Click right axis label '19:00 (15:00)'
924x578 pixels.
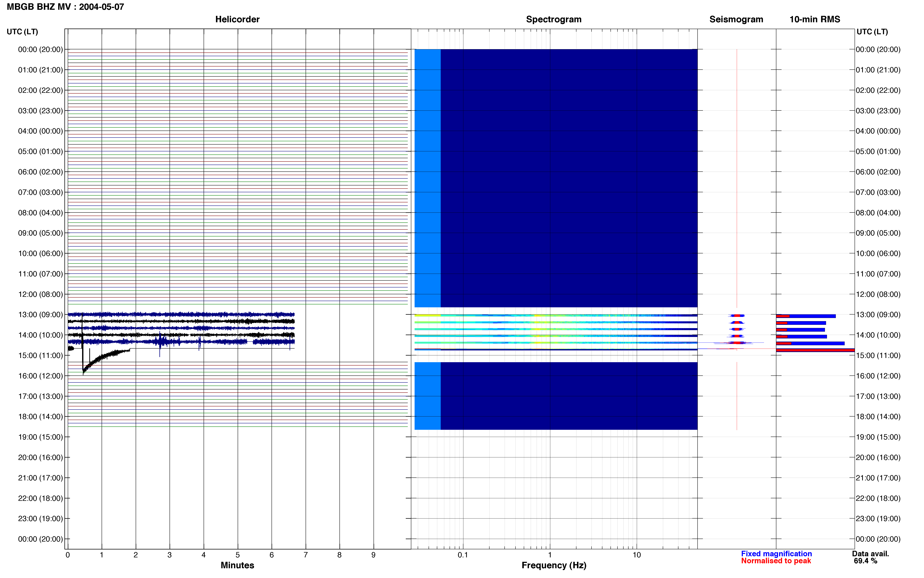click(878, 437)
